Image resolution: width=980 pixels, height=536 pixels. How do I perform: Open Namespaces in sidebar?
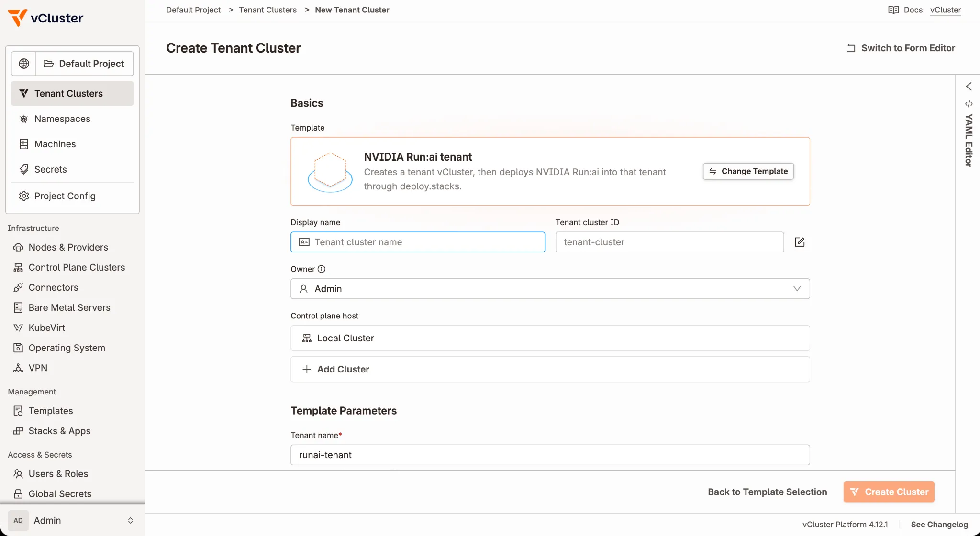pyautogui.click(x=72, y=119)
